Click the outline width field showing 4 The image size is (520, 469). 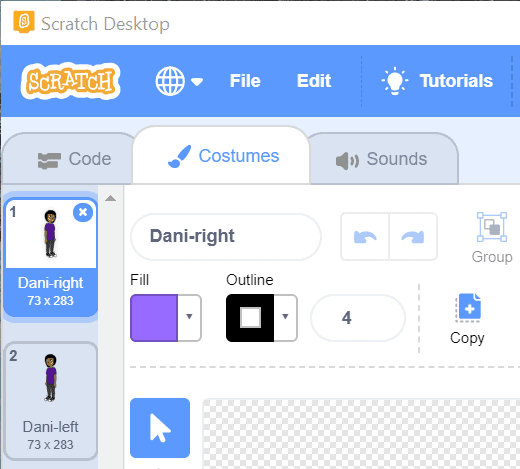[358, 318]
